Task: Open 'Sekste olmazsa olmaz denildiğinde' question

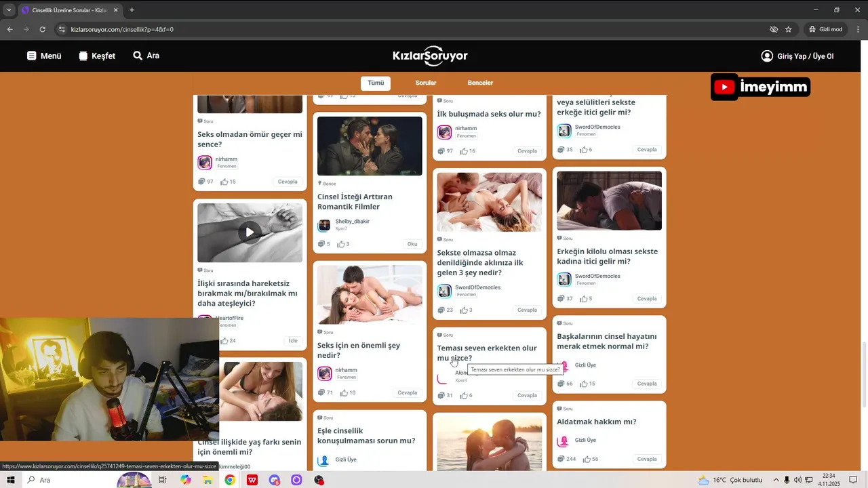Action: click(480, 262)
